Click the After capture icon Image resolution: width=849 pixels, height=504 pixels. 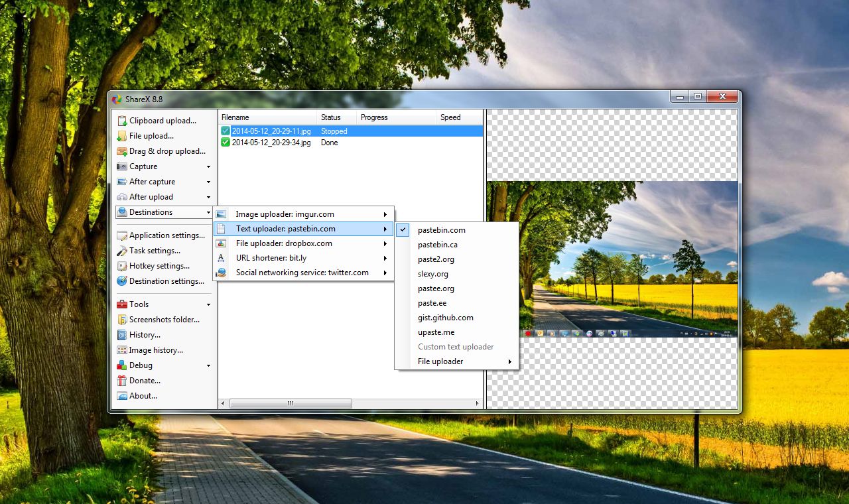(122, 182)
